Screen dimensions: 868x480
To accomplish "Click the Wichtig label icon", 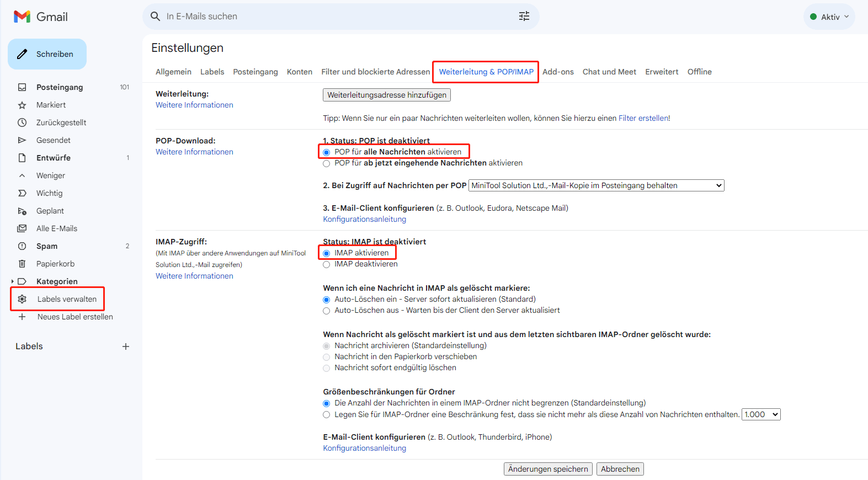I will click(22, 193).
